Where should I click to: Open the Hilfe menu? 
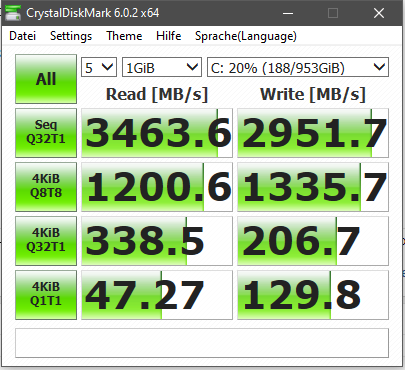pyautogui.click(x=169, y=36)
